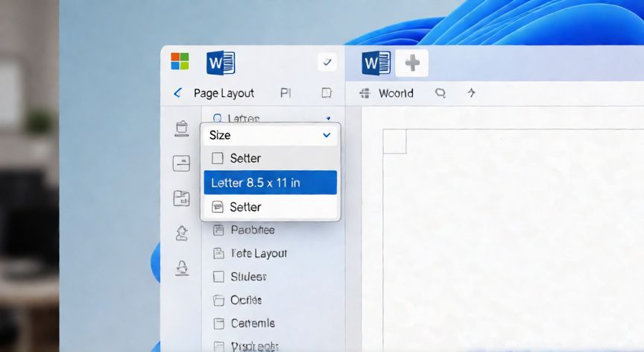Click the Paobifee list item
Image resolution: width=644 pixels, height=352 pixels.
(253, 230)
